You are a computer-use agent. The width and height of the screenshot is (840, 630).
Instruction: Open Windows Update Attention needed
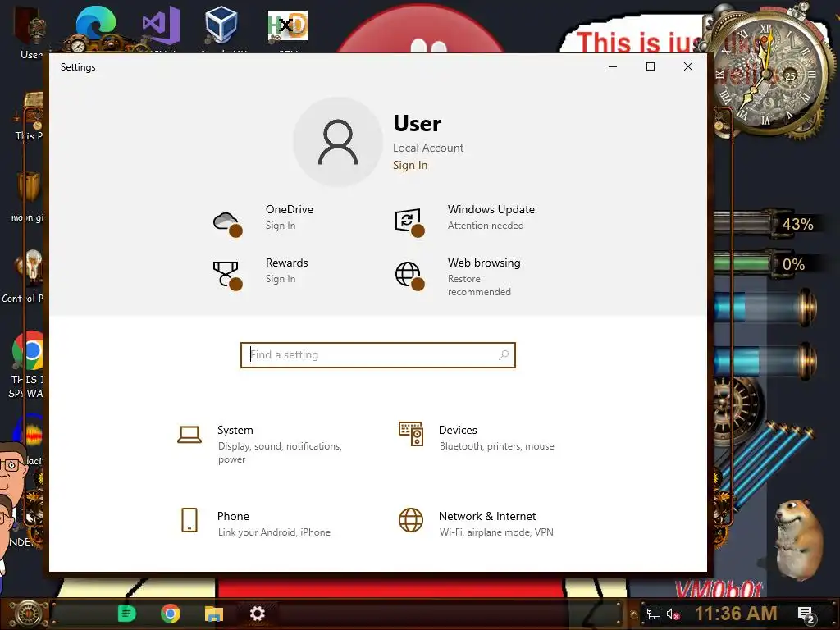point(486,226)
